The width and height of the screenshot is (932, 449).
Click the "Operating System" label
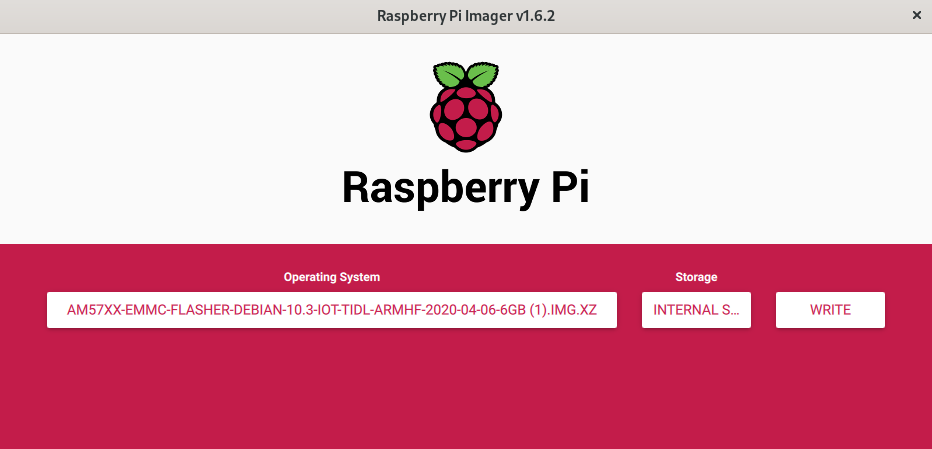(331, 277)
